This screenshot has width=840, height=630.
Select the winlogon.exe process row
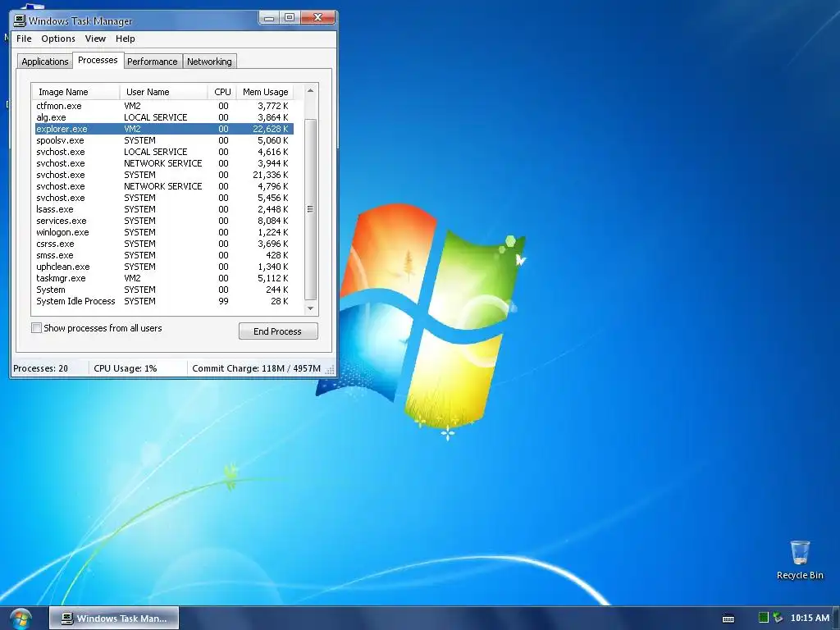click(x=163, y=232)
